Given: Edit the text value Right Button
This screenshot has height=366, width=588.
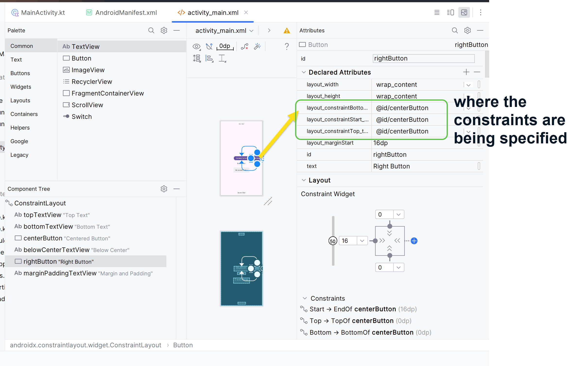Looking at the screenshot, I should click(x=424, y=166).
